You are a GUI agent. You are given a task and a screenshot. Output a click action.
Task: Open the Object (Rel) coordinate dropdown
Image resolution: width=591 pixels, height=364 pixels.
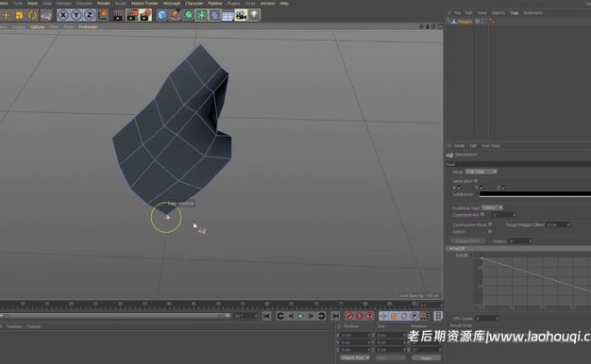pos(355,357)
